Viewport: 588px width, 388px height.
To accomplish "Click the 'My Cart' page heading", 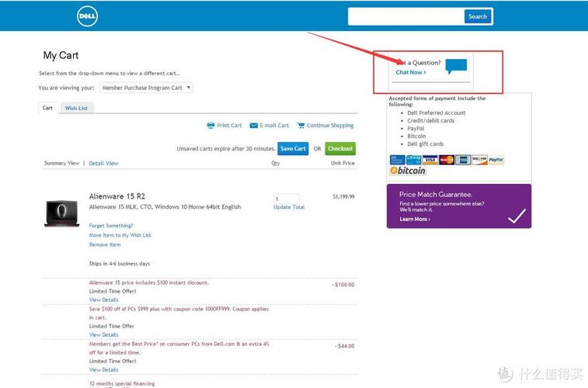I will coord(61,55).
